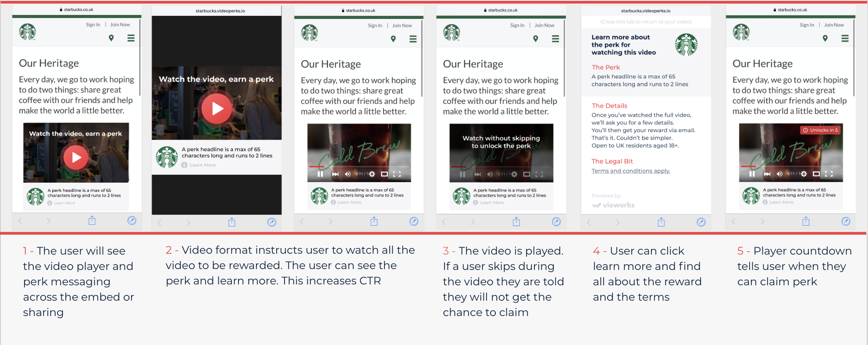The image size is (868, 345).
Task: Click Learn More on the 'Watch without skipping' screen
Action: 492,202
